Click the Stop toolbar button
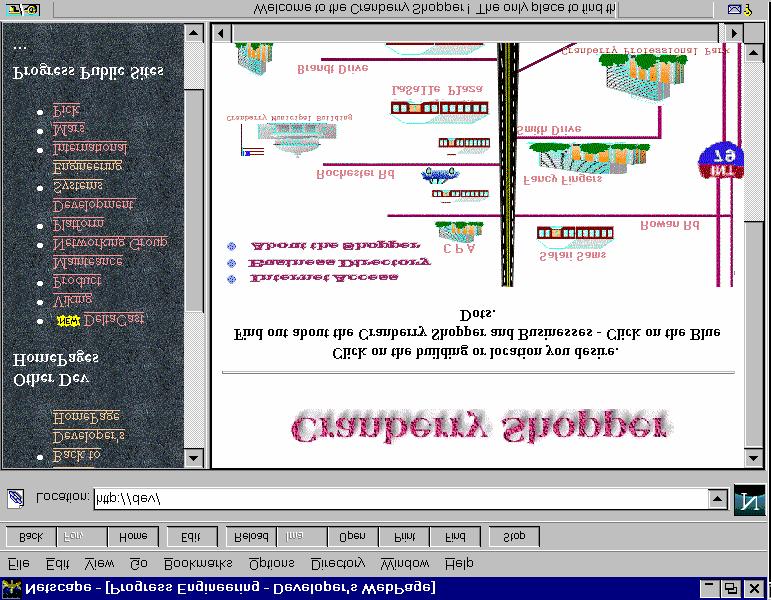771x600 pixels. 514,537
